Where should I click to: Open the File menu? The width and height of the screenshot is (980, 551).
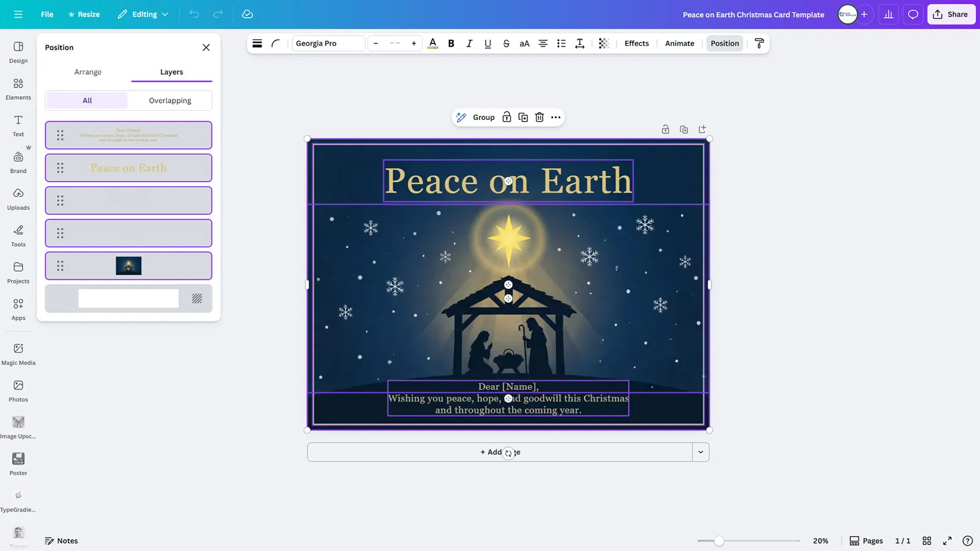[x=47, y=13]
